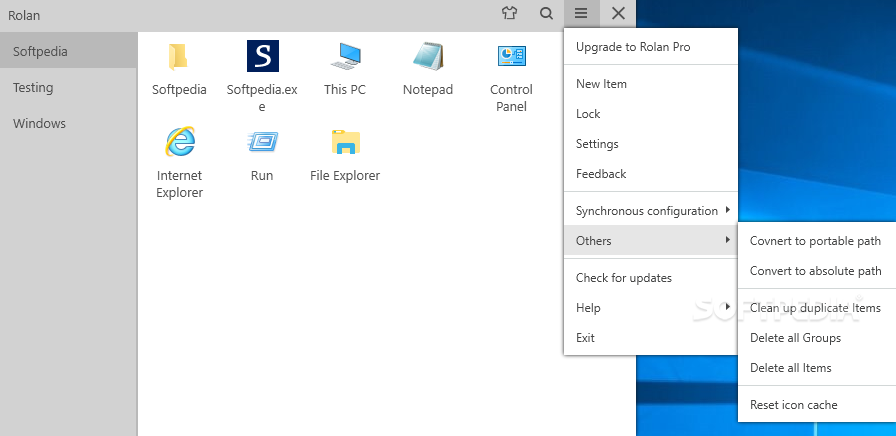Screen dimensions: 896x436
Task: Expand the Help submenu
Action: coord(650,308)
